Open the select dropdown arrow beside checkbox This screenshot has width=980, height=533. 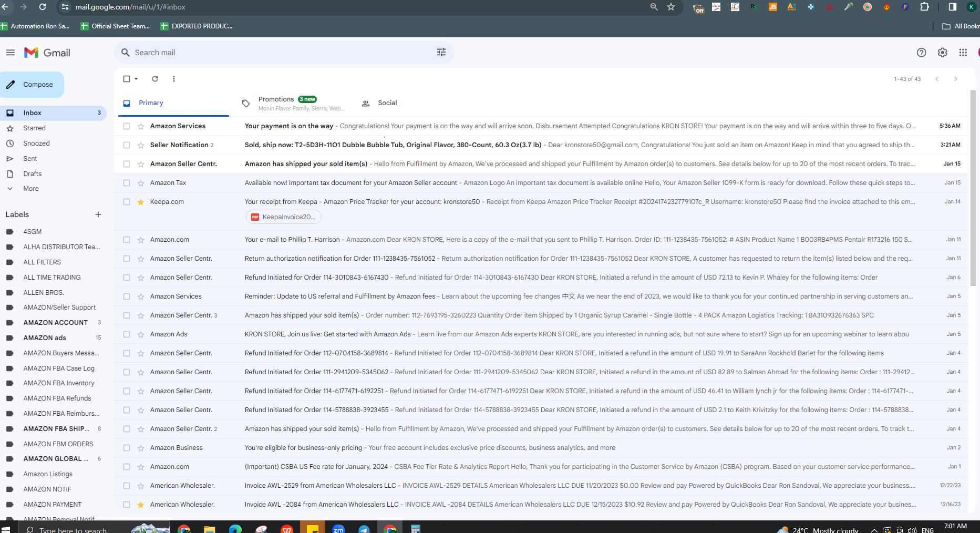(136, 79)
